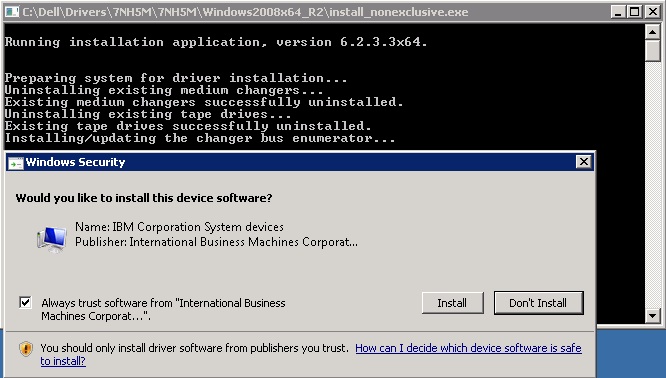Maximize the install_nonexclusive.exe console window
This screenshot has width=666, height=378.
point(635,12)
